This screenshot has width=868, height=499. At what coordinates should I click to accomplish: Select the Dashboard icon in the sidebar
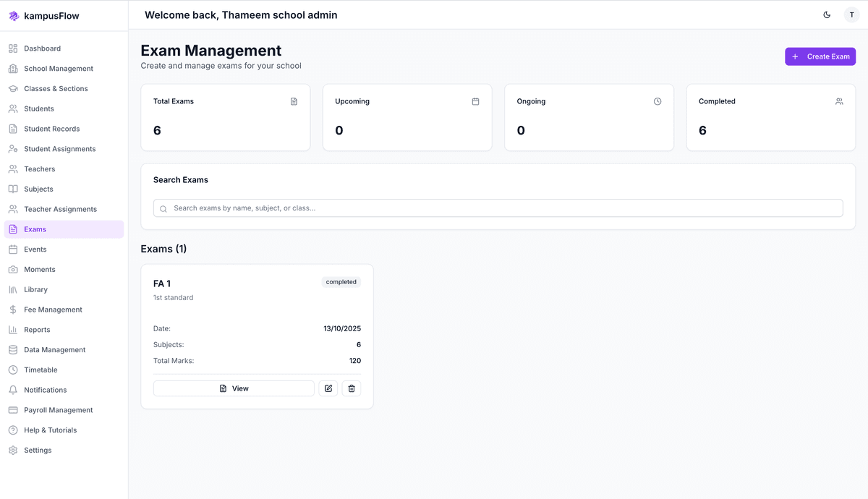pos(12,48)
